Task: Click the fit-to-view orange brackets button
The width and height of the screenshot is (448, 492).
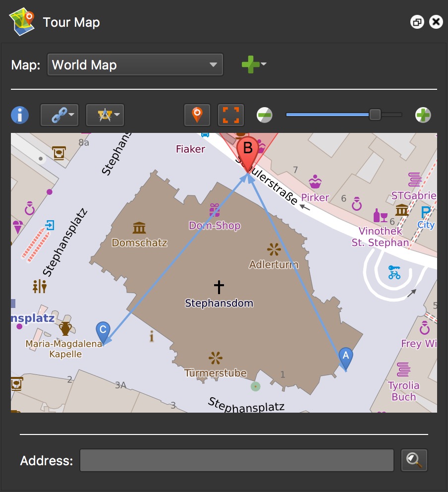Action: point(231,115)
